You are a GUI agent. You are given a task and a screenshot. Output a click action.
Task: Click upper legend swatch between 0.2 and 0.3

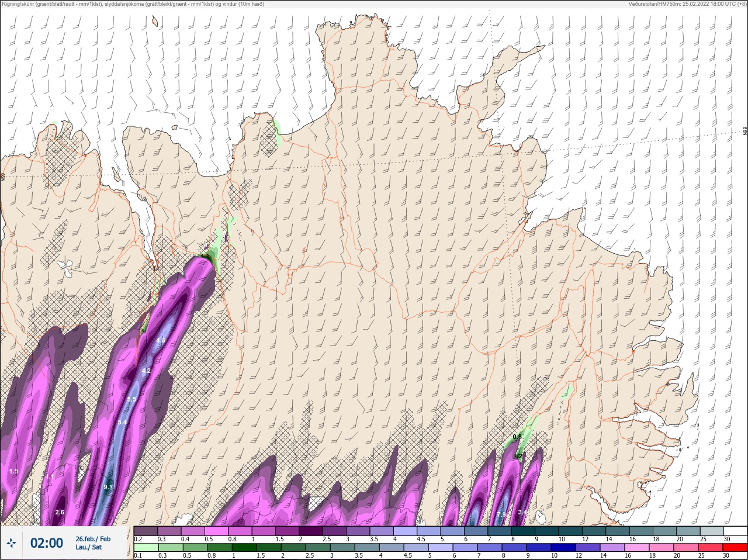click(146, 531)
